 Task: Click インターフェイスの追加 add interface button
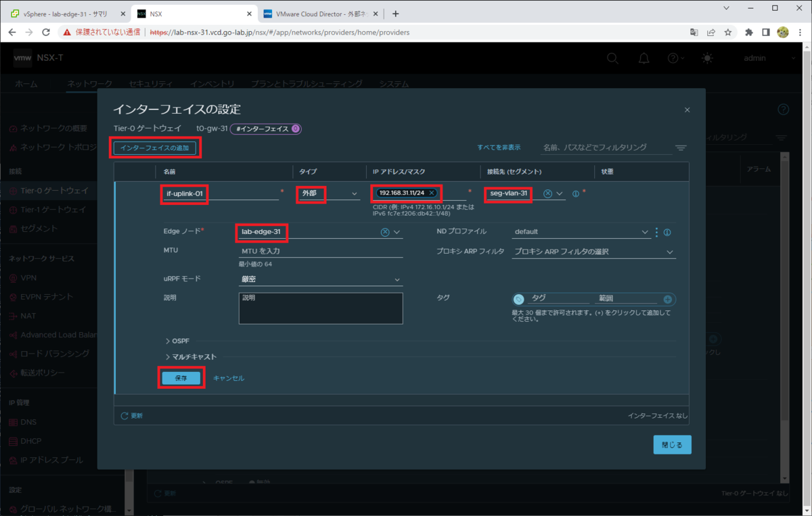(x=155, y=148)
